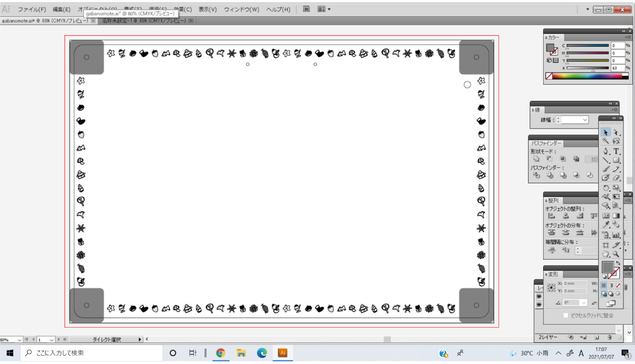Select the Gradient tool in toolbox

click(x=616, y=216)
